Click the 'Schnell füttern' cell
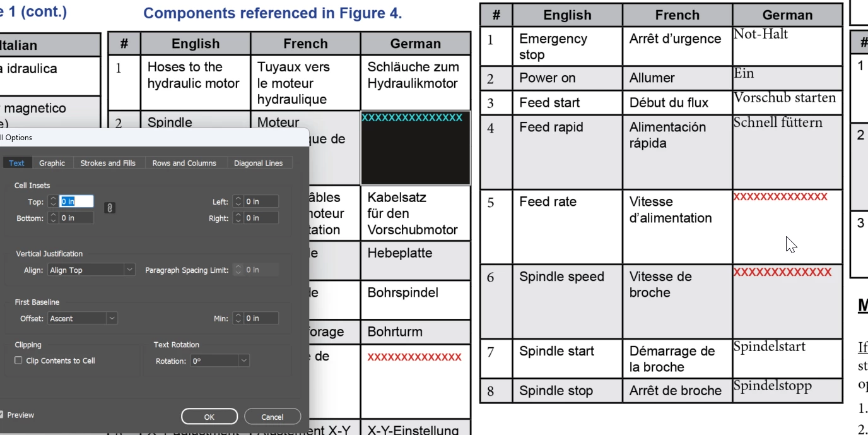The height and width of the screenshot is (435, 868). (787, 152)
